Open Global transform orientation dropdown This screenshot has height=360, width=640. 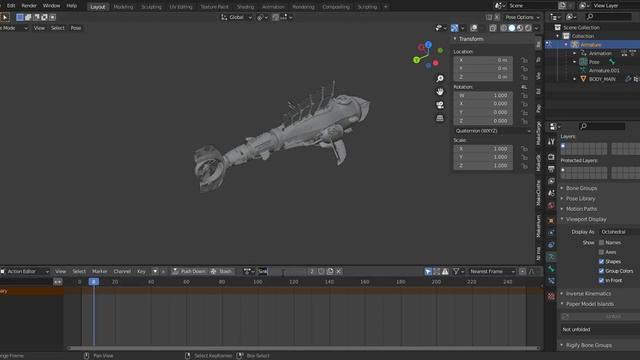[x=236, y=18]
